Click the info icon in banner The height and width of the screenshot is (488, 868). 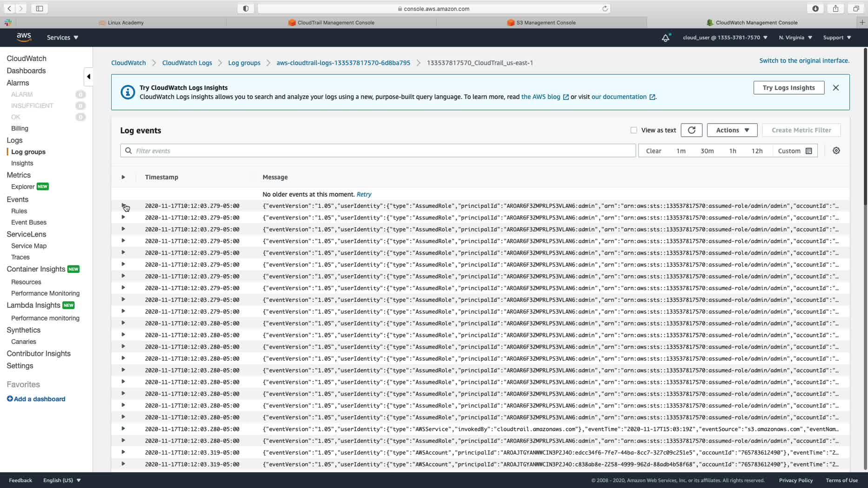pos(127,92)
